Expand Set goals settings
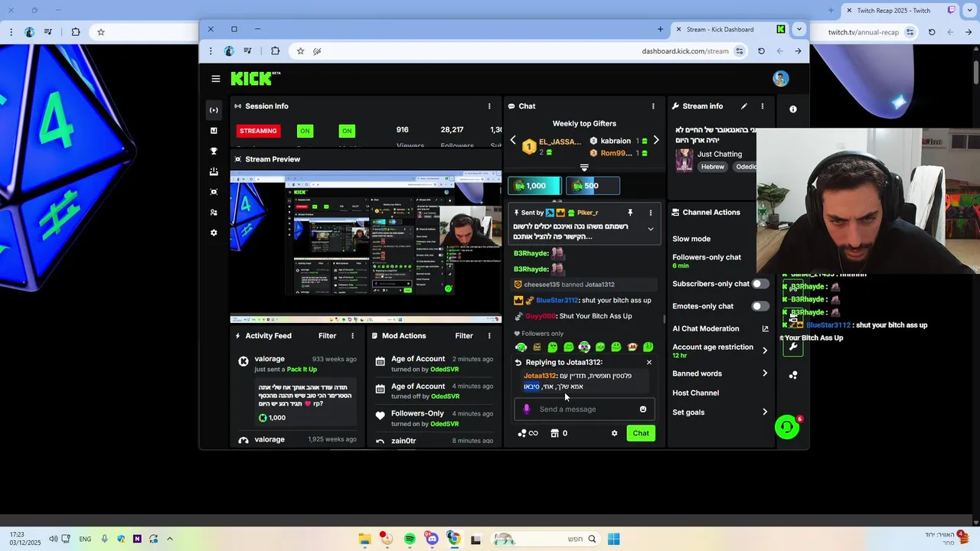This screenshot has height=551, width=980. 764,412
